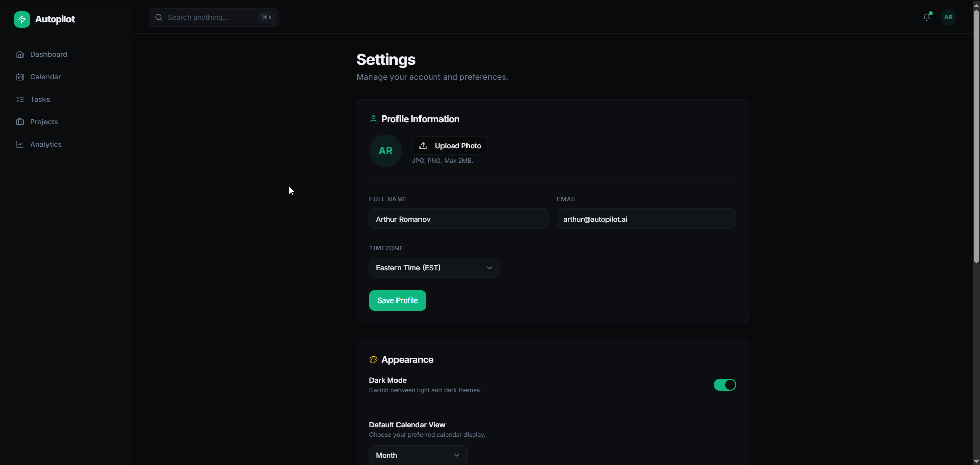This screenshot has height=465, width=980.
Task: Focus the Full Name input field
Action: pyautogui.click(x=458, y=219)
